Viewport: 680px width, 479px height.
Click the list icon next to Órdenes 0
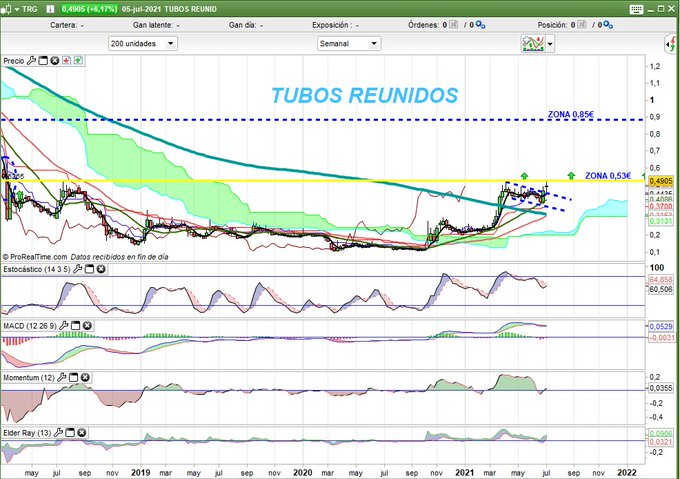[453, 25]
